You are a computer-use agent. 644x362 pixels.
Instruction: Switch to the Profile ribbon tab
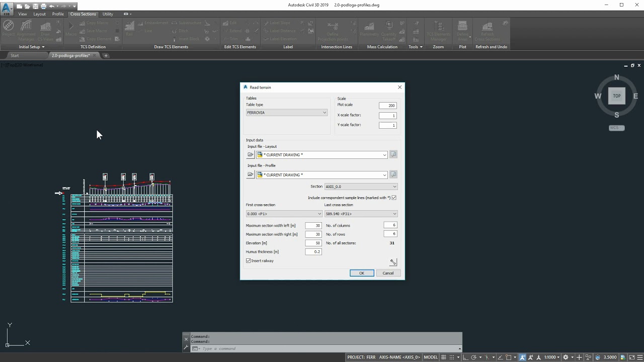pyautogui.click(x=58, y=14)
